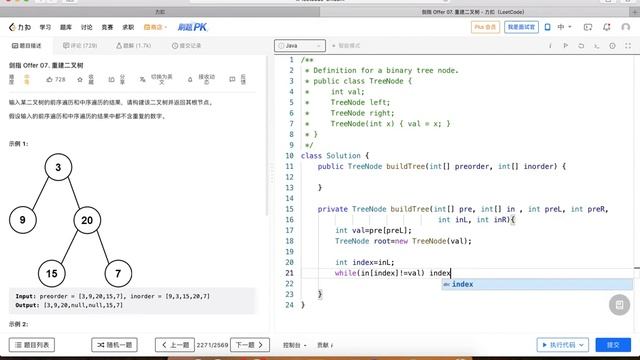Open the 竞赛 nav menu
The image size is (640, 360).
107,27
